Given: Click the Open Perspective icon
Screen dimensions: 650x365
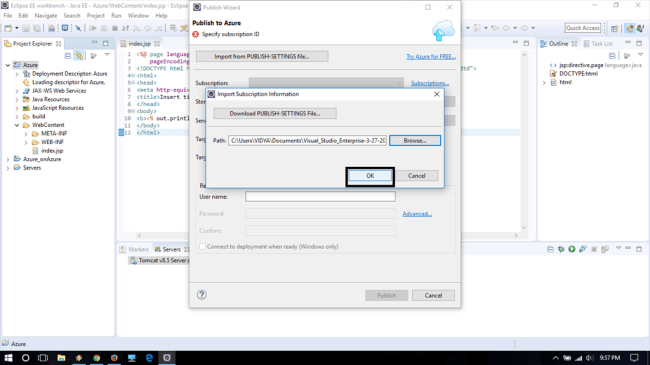Looking at the screenshot, I should click(614, 28).
